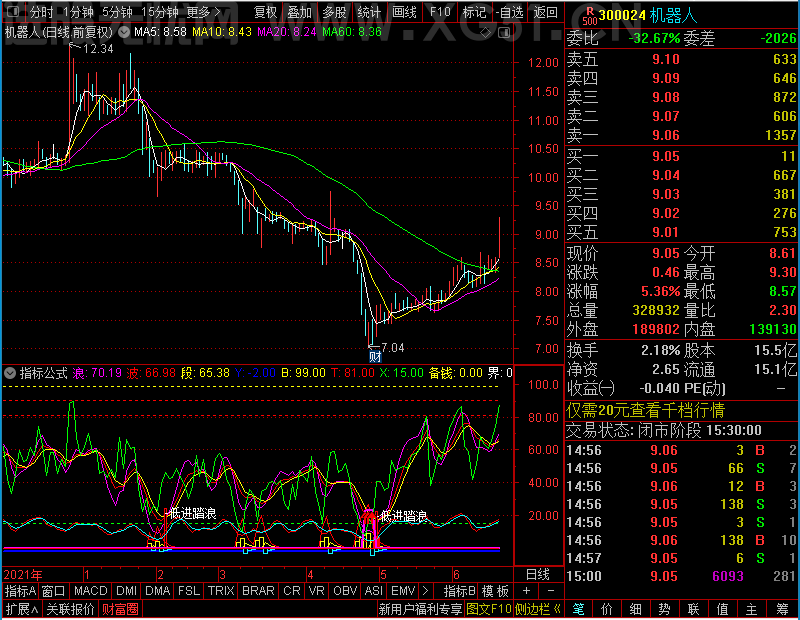Image resolution: width=800 pixels, height=620 pixels.
Task: Collapse the sidebar via 侧边栏《
Action: click(538, 609)
